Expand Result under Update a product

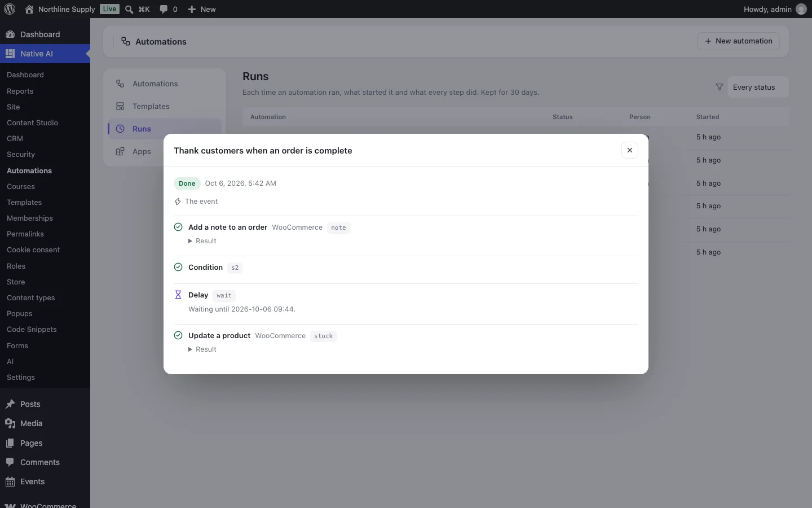coord(202,349)
